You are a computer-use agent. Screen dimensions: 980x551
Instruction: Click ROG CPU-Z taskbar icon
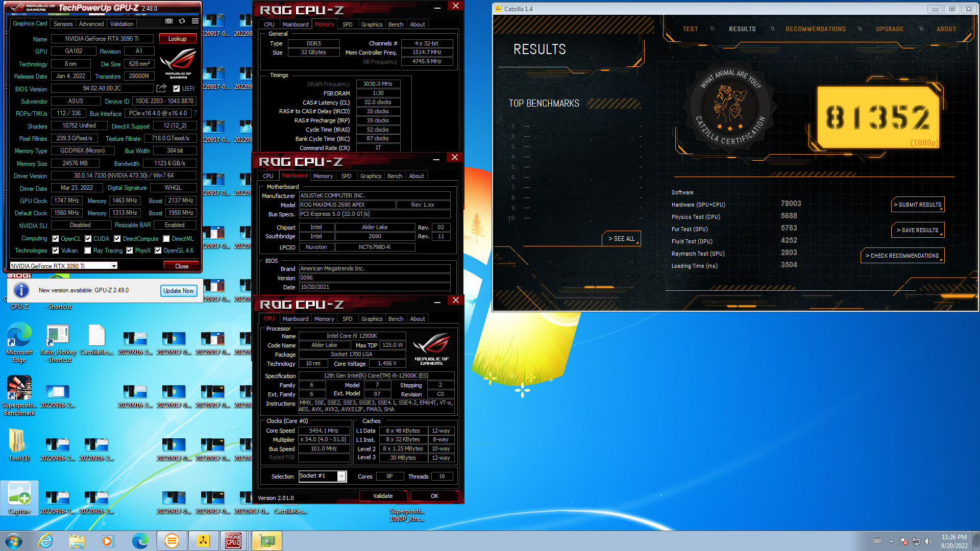234,541
